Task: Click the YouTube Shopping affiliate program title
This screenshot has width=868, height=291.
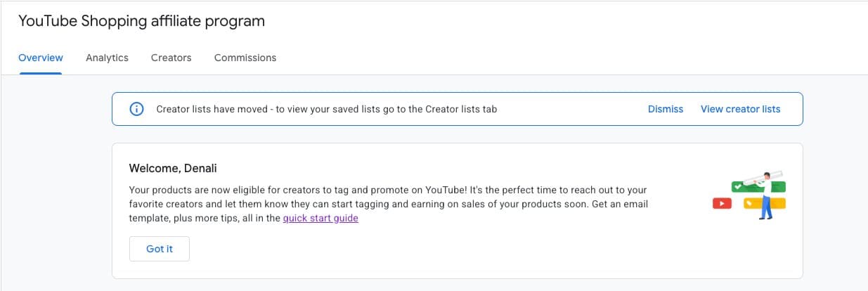Action: click(x=141, y=21)
